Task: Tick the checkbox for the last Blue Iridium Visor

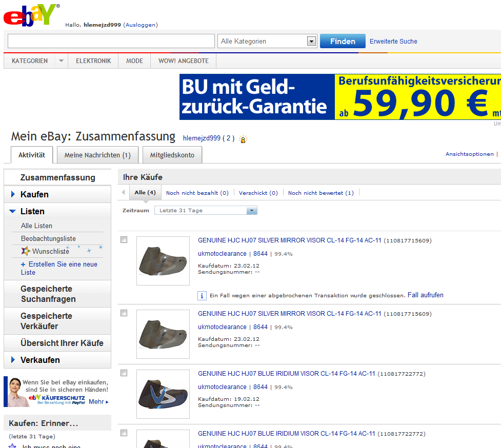Action: (x=124, y=433)
